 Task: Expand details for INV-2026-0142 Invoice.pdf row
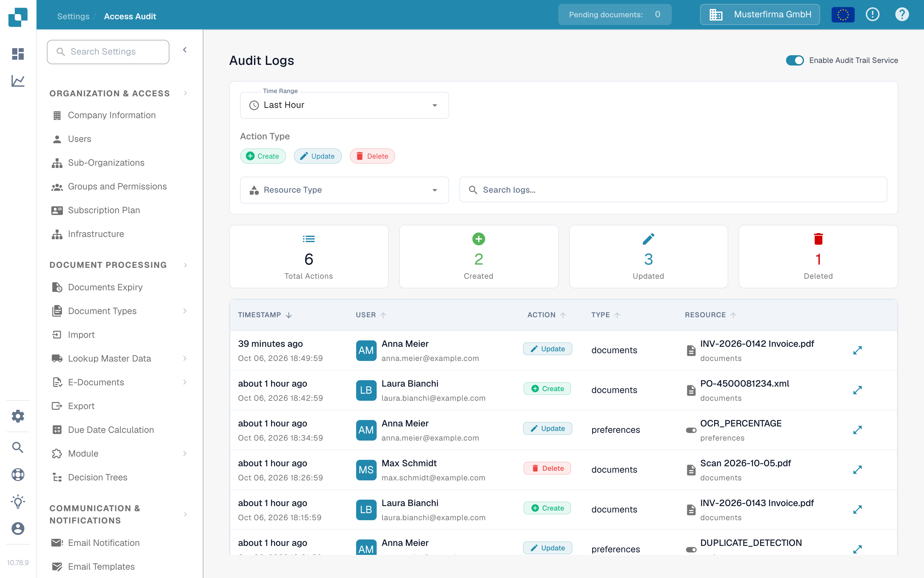click(858, 350)
